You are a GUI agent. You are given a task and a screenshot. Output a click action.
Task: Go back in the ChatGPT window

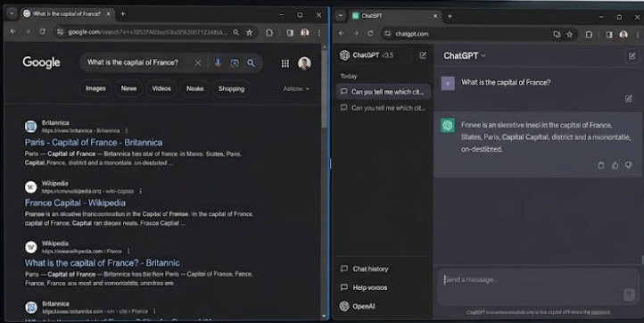pyautogui.click(x=342, y=34)
